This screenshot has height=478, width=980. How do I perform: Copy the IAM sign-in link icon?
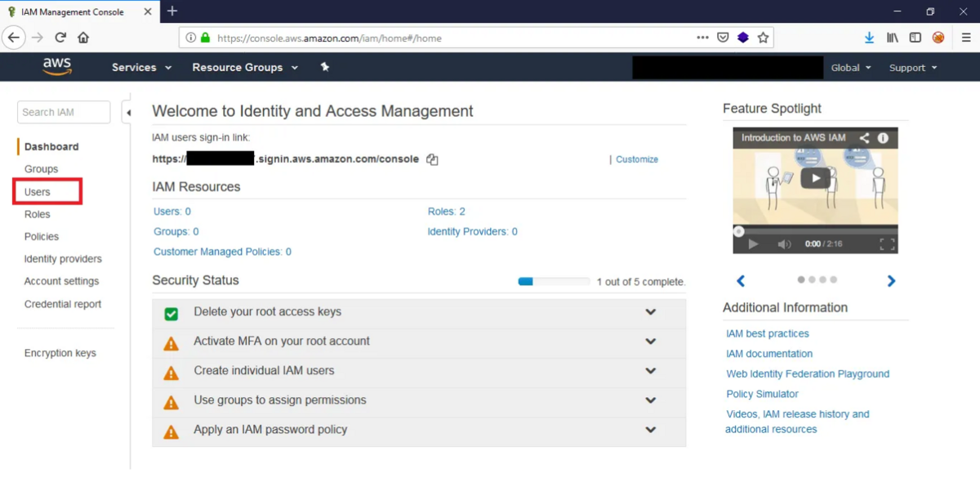click(432, 159)
